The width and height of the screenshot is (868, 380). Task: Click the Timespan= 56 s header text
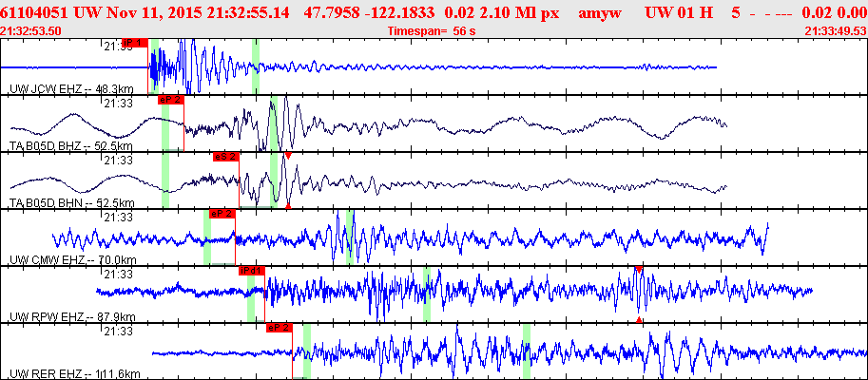(x=433, y=31)
